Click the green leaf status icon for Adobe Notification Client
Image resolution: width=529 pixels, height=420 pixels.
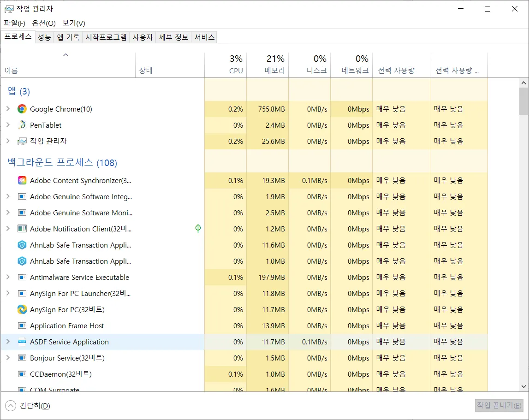coord(198,229)
